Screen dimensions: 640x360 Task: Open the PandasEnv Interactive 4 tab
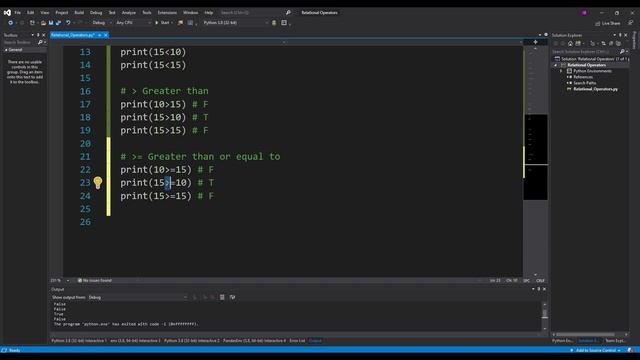[254, 340]
